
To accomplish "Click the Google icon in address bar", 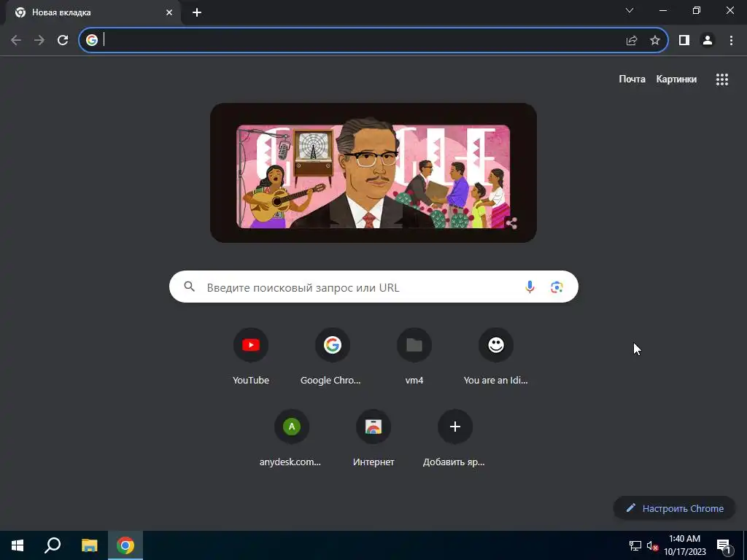I will coord(92,40).
